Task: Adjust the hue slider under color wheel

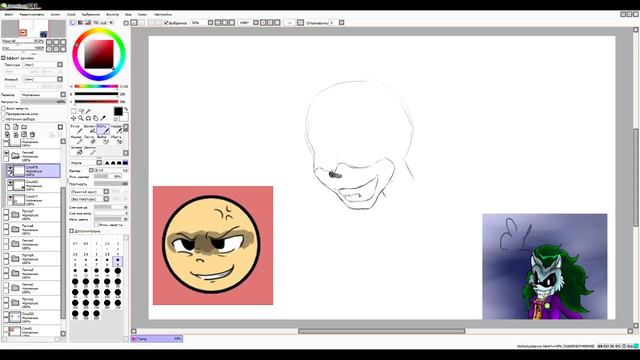Action: tap(96, 87)
